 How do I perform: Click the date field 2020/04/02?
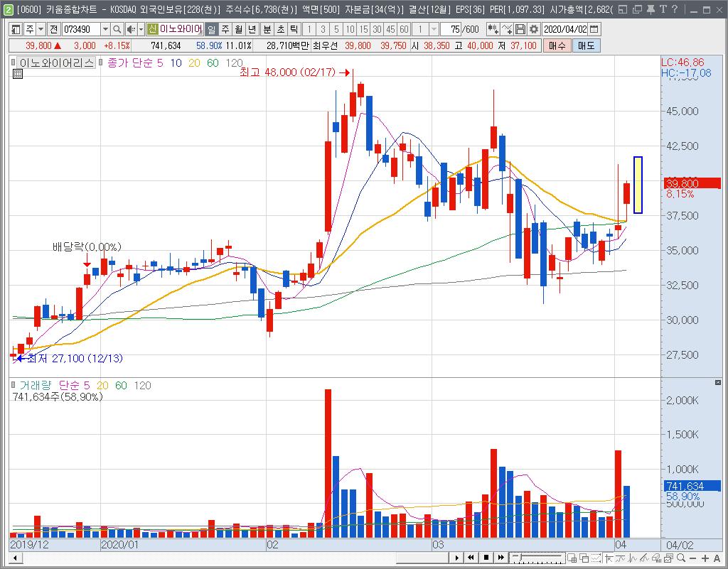coord(565,29)
